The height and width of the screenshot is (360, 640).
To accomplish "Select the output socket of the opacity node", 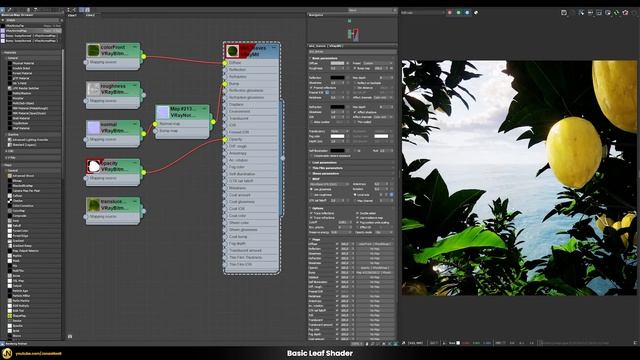I will (143, 172).
